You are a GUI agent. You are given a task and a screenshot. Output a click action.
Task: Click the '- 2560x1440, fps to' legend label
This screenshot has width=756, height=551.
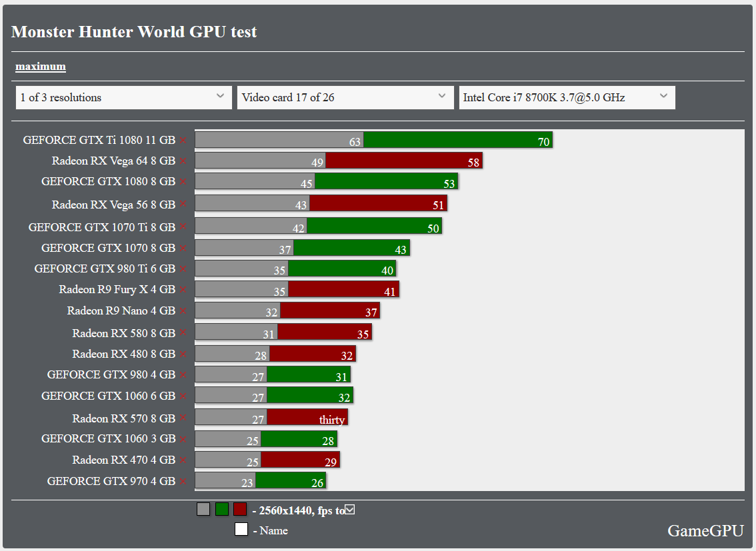tap(299, 510)
